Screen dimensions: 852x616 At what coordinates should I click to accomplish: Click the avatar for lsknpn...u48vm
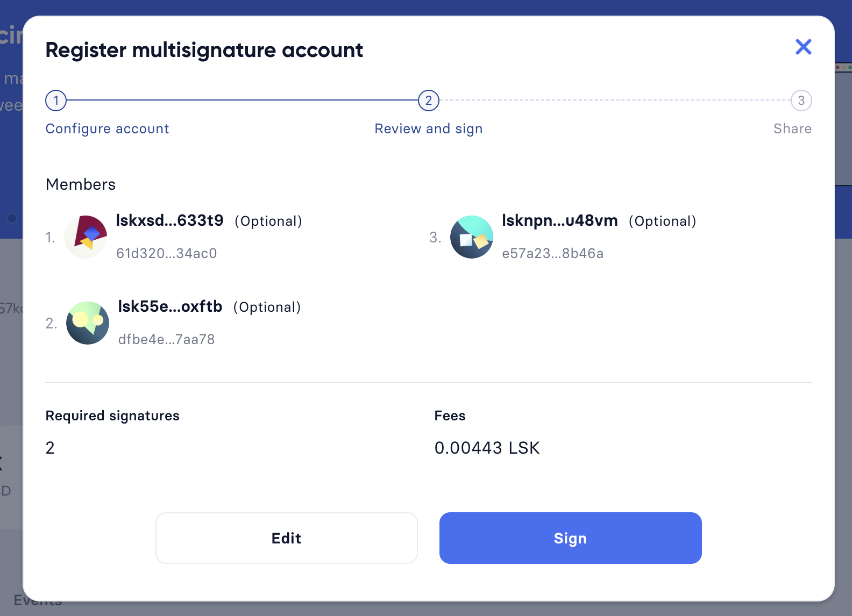(x=472, y=237)
